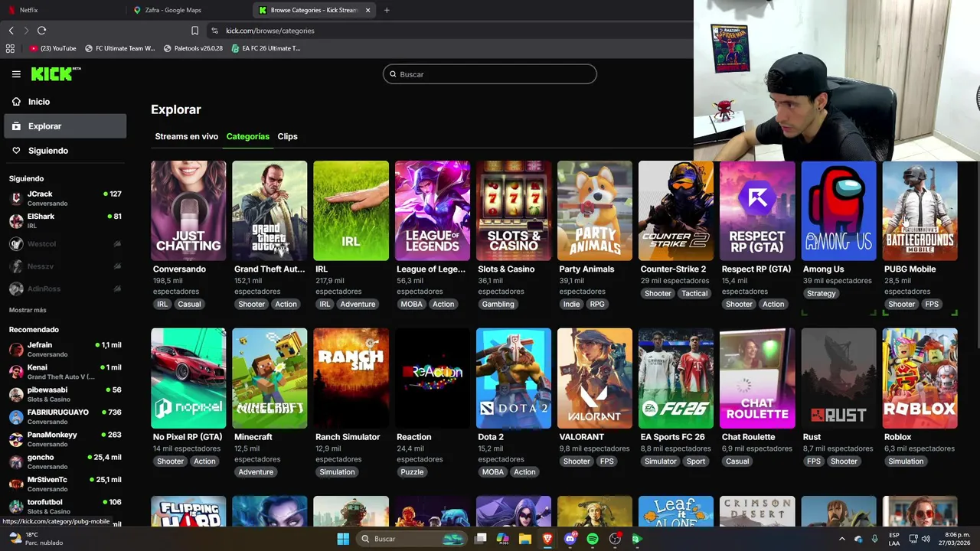Click the Tactical tag under Counter-Strike 2
This screenshot has width=980, height=551.
pos(694,293)
